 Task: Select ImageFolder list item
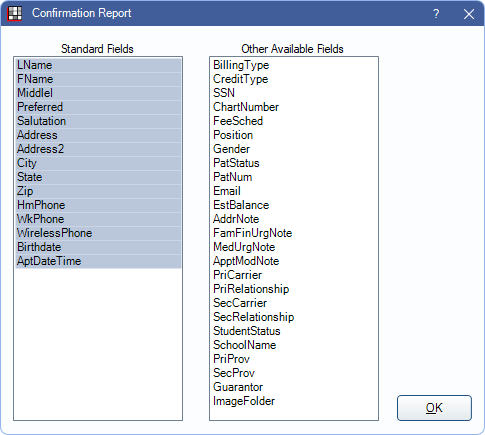(294, 401)
